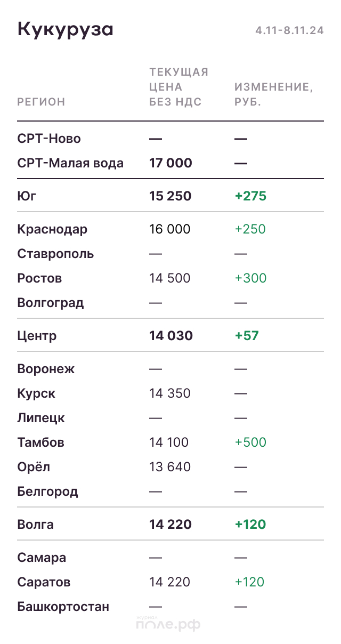Click the 14 350 price for Курск
The height and width of the screenshot is (644, 341).
coord(169,393)
